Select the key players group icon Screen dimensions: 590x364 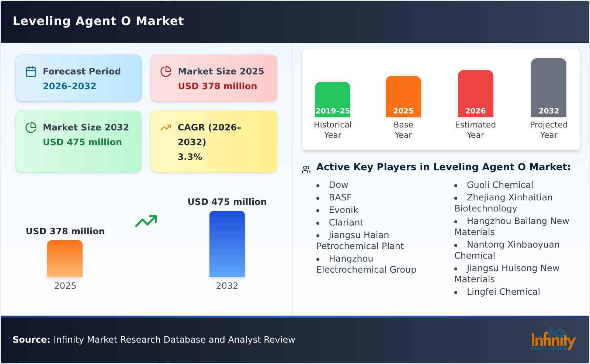[305, 168]
